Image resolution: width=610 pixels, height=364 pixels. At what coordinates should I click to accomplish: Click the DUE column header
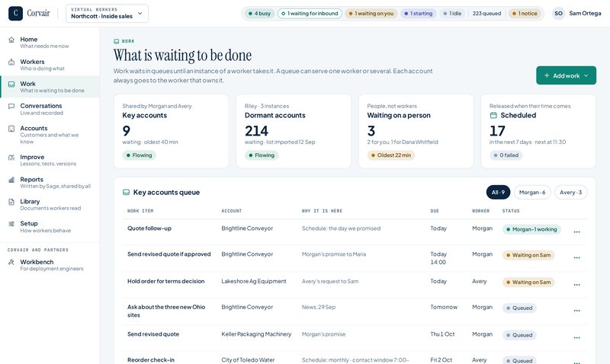[x=435, y=211]
